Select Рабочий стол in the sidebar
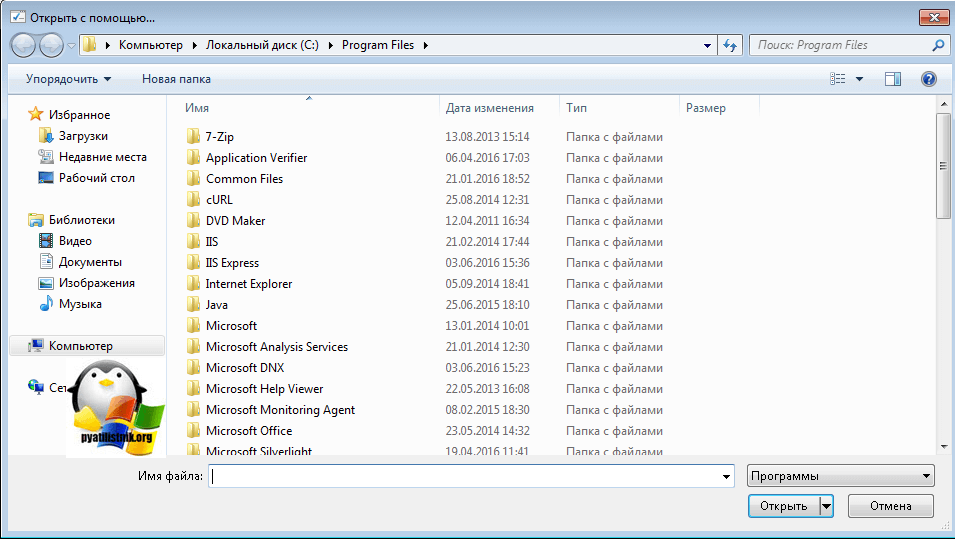This screenshot has width=955, height=539. coord(96,178)
